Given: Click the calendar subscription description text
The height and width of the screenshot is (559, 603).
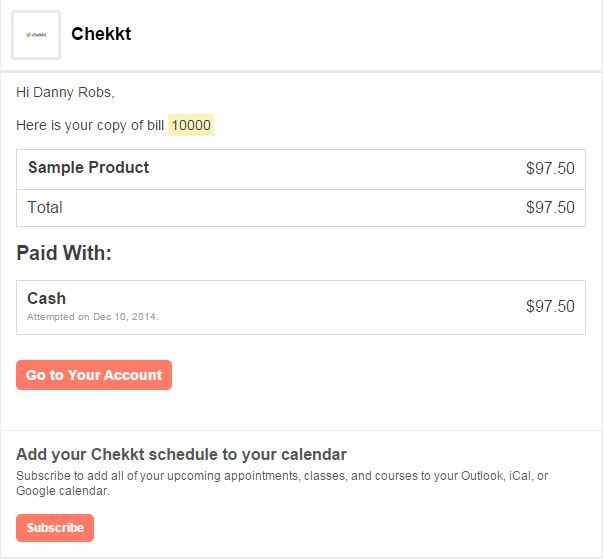Looking at the screenshot, I should tap(282, 475).
